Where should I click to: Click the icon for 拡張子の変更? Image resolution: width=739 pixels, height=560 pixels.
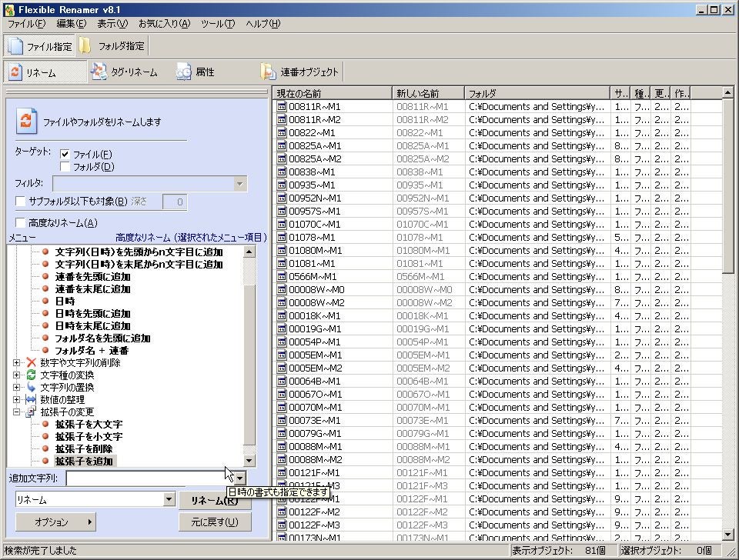tap(31, 412)
